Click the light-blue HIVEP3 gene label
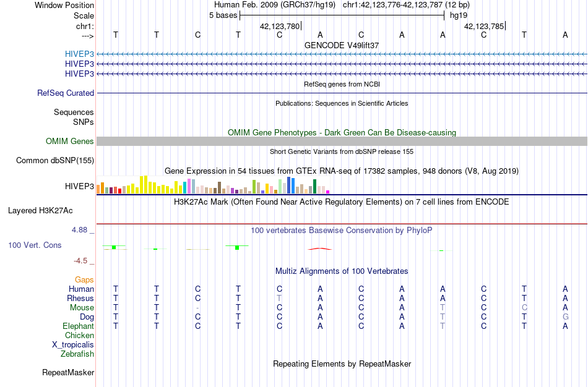This screenshot has height=387, width=588. pos(79,54)
